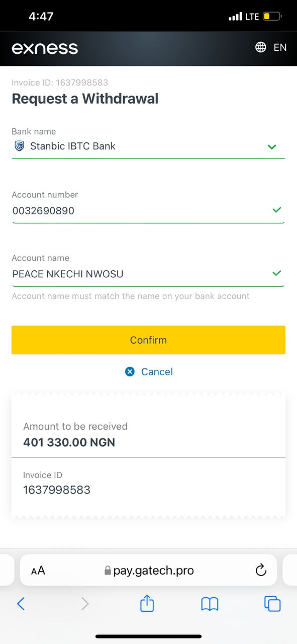Show Safari open tabs icon
The width and height of the screenshot is (297, 644).
tap(272, 603)
